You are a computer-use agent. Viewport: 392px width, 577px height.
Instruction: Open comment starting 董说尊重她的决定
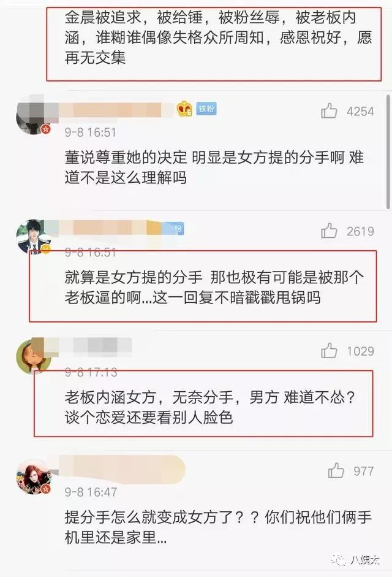point(214,167)
